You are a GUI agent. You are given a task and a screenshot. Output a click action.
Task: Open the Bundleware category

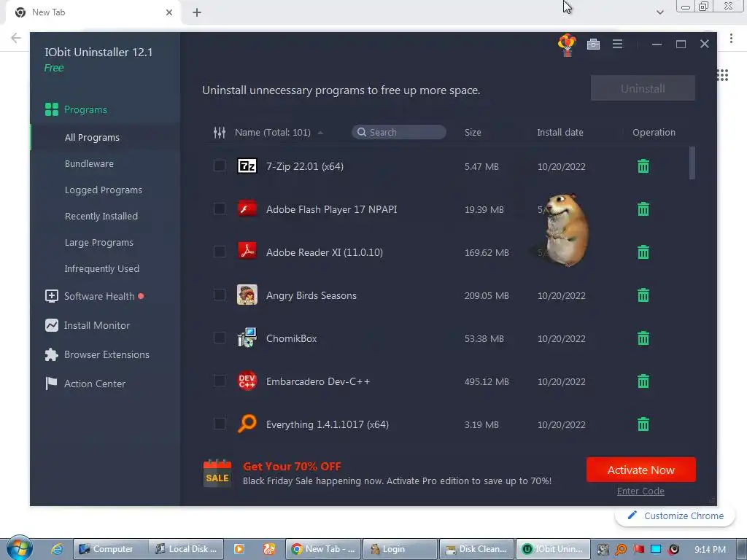(x=89, y=164)
